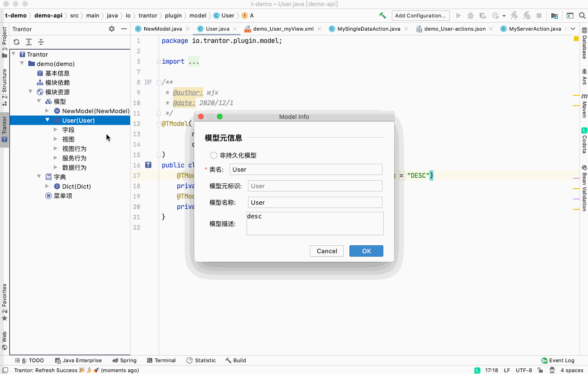Open the Ant tool window
Viewport: 588px width, 374px height.
coord(584,76)
